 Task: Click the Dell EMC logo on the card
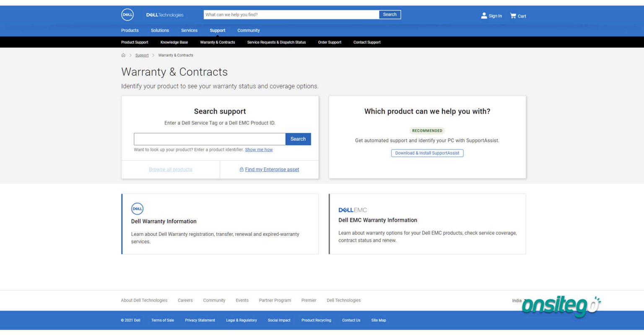point(353,210)
